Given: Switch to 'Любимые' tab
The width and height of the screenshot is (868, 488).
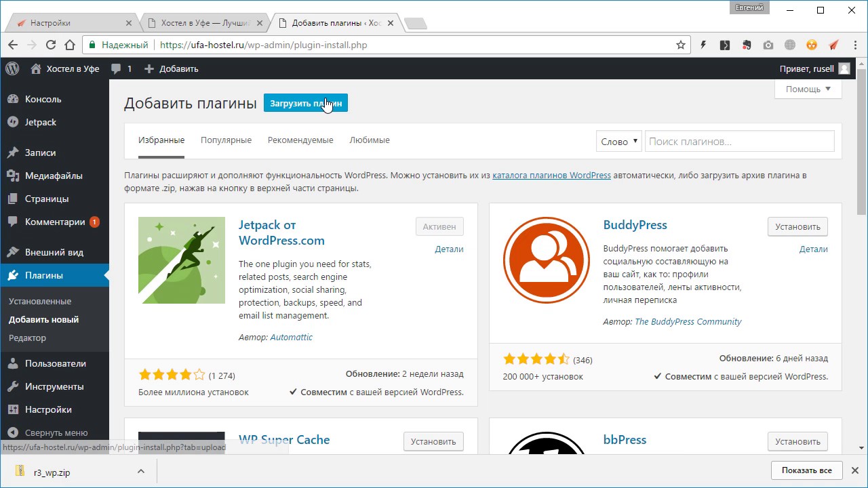Looking at the screenshot, I should point(370,140).
